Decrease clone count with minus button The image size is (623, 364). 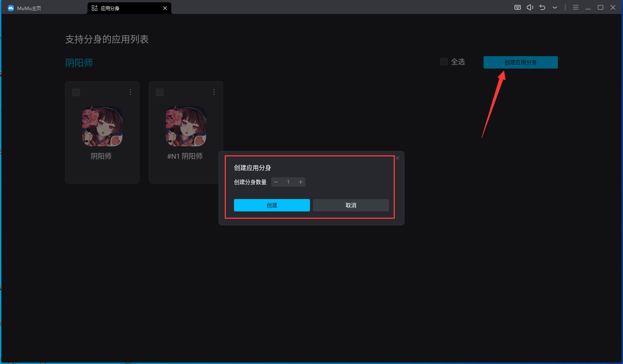tap(276, 182)
